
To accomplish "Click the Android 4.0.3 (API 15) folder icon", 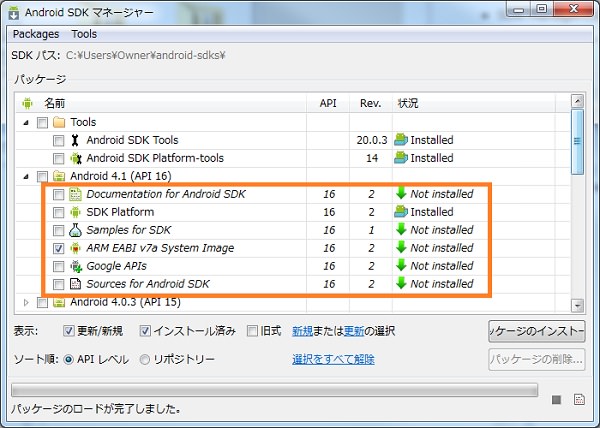I will click(x=59, y=303).
